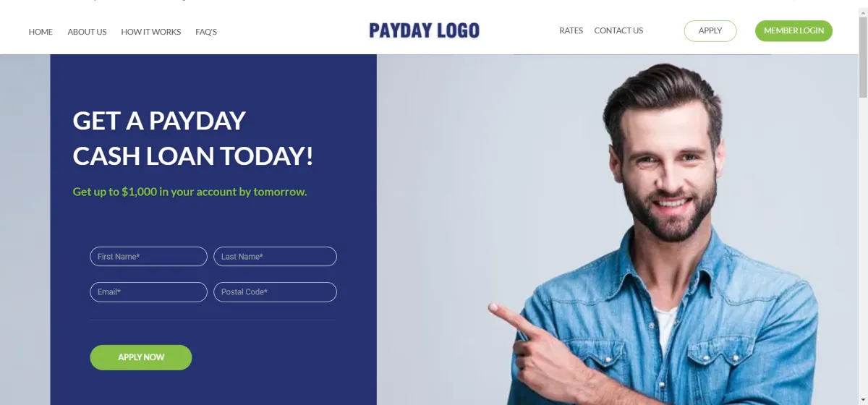Go to the ABOUT US page
868x405 pixels.
pyautogui.click(x=87, y=32)
